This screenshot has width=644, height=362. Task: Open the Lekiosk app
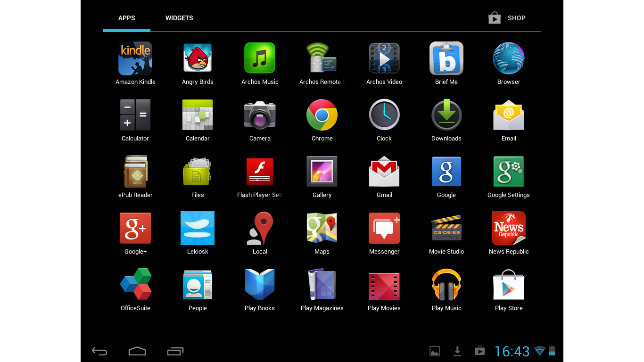coord(198,228)
